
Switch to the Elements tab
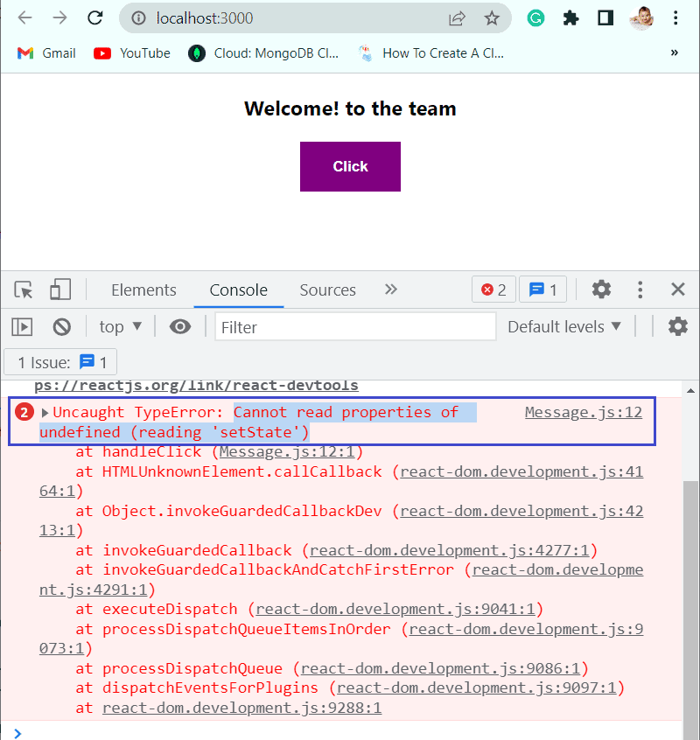(143, 290)
